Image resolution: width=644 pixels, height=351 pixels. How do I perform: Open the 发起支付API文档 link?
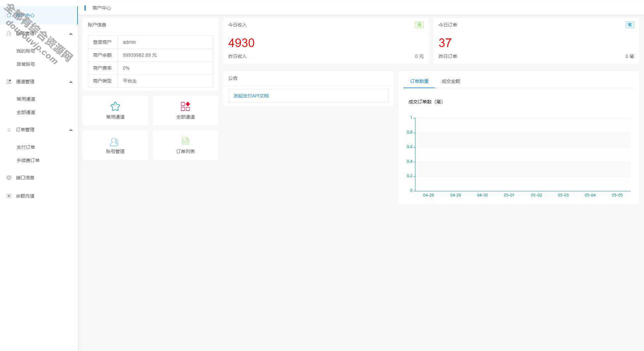coord(251,96)
